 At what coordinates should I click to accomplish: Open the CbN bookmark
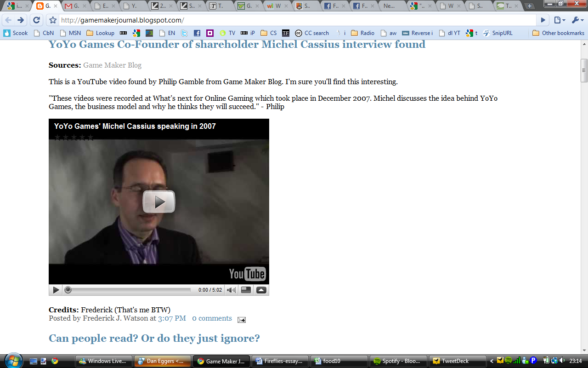pos(44,33)
